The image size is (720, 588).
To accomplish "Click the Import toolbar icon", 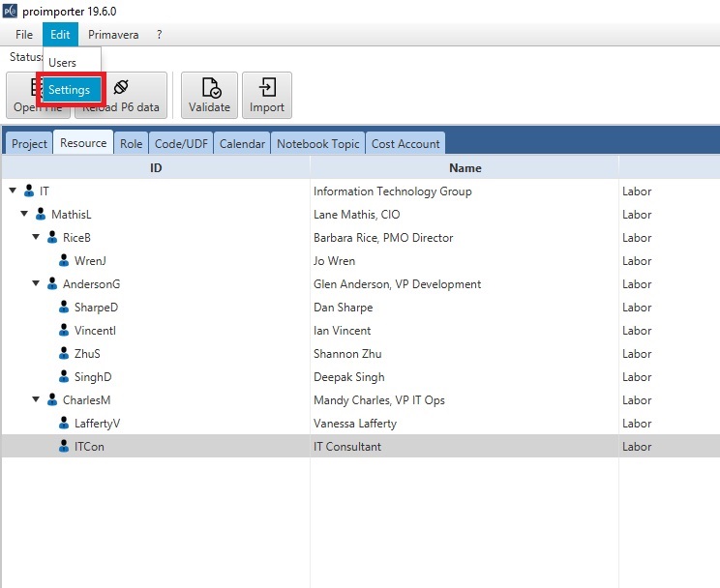I will coord(267,89).
